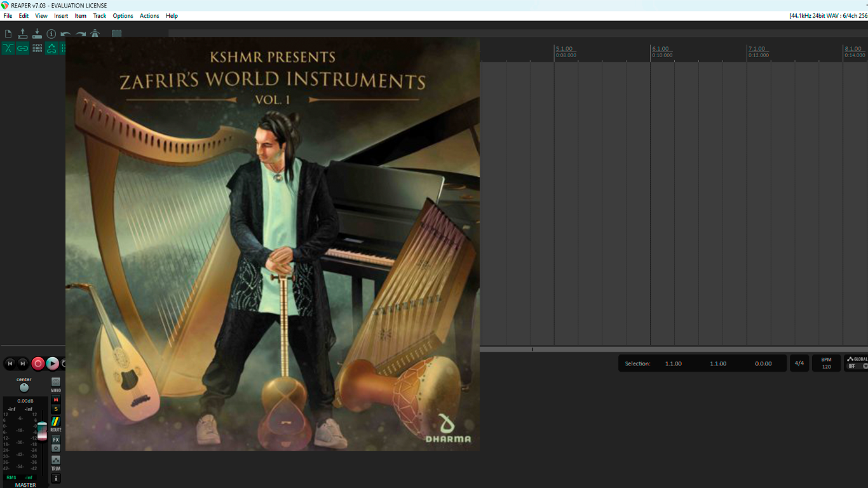Screen dimensions: 868x488
Task: Open the Item menu
Action: point(80,16)
